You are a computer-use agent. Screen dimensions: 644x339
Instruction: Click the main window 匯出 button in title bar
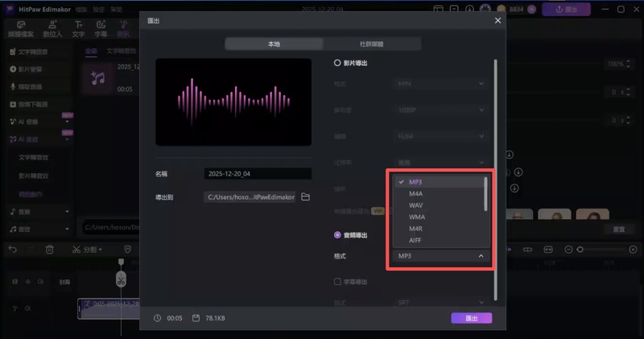pos(566,9)
